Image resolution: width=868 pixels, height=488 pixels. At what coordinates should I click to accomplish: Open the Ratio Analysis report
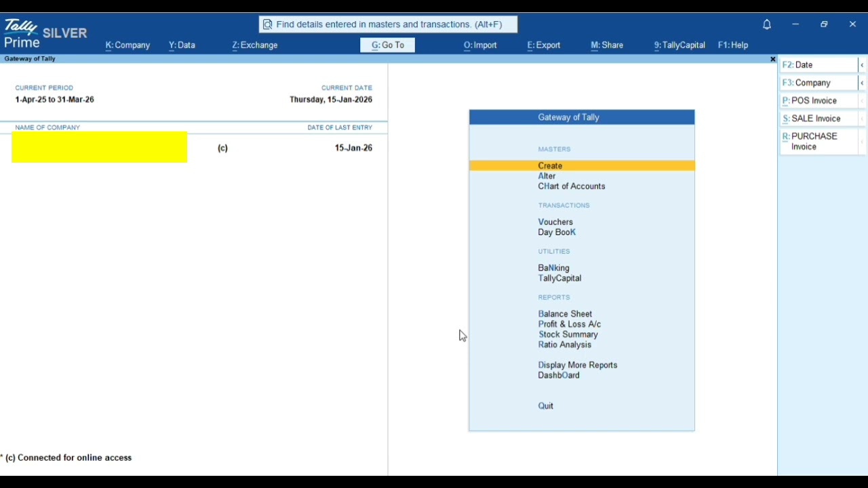click(565, 345)
